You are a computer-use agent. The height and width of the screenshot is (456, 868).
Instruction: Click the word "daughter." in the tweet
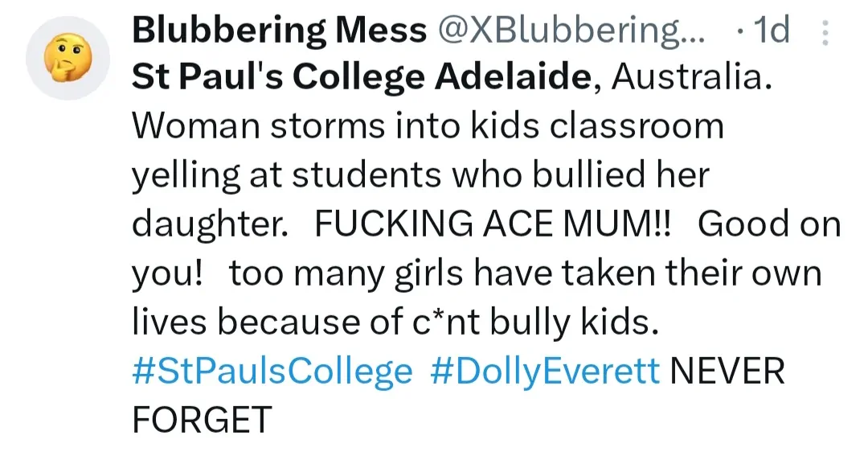[210, 224]
